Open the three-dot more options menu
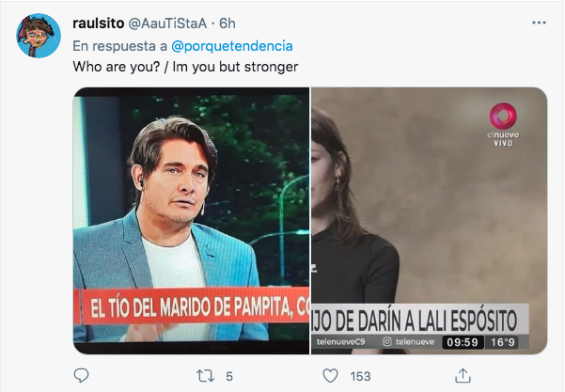565x392 pixels. click(539, 23)
